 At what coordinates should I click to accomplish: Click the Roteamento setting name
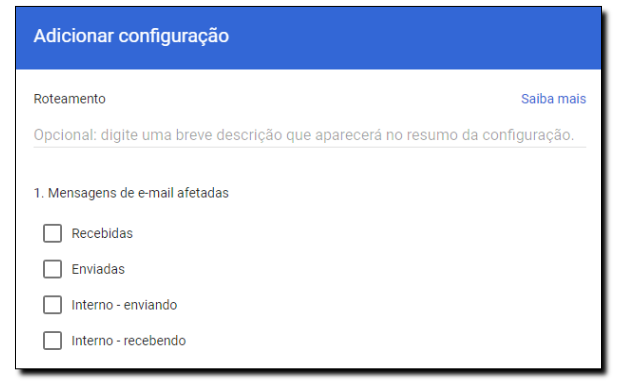70,99
